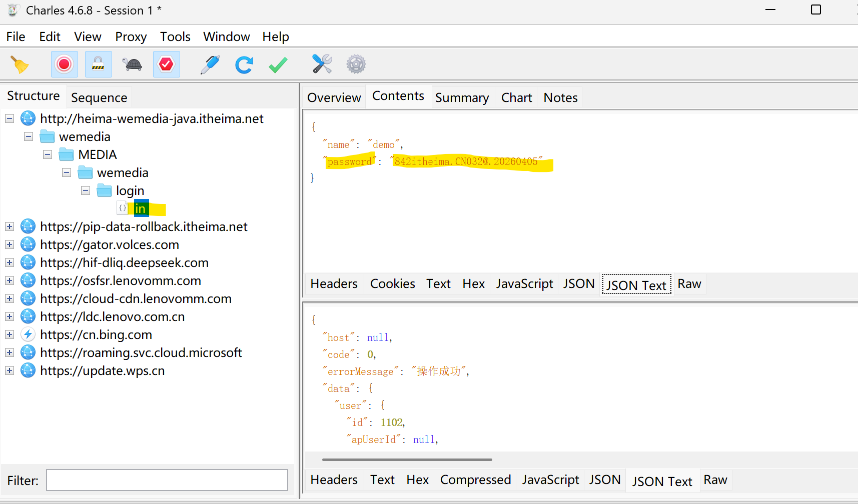Open the File menu
858x504 pixels.
point(16,36)
